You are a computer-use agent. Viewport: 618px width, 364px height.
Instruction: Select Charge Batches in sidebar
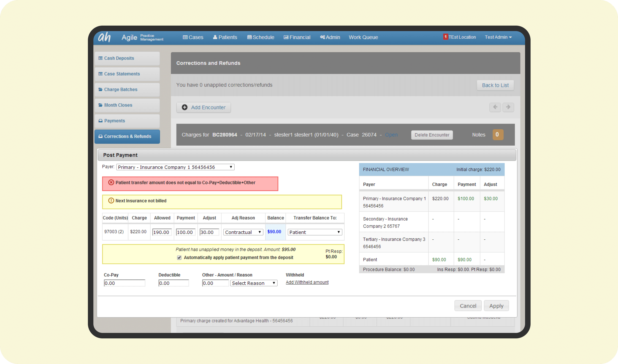[127, 90]
